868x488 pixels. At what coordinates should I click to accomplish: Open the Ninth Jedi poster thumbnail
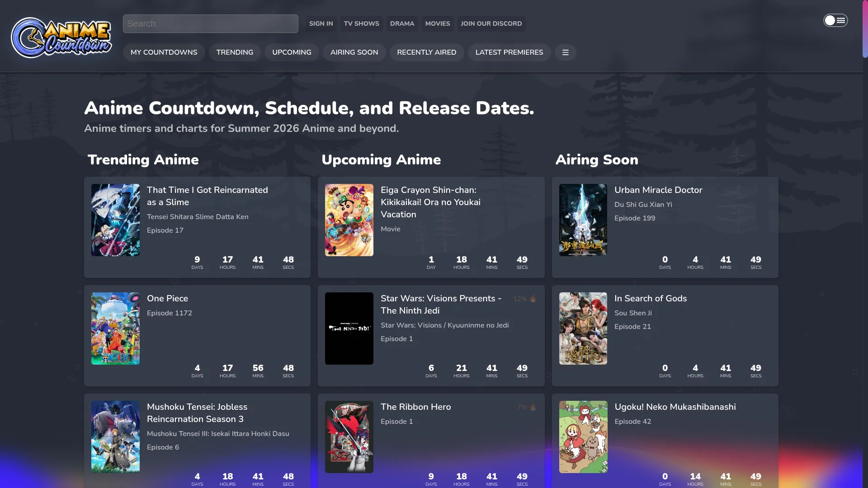349,328
